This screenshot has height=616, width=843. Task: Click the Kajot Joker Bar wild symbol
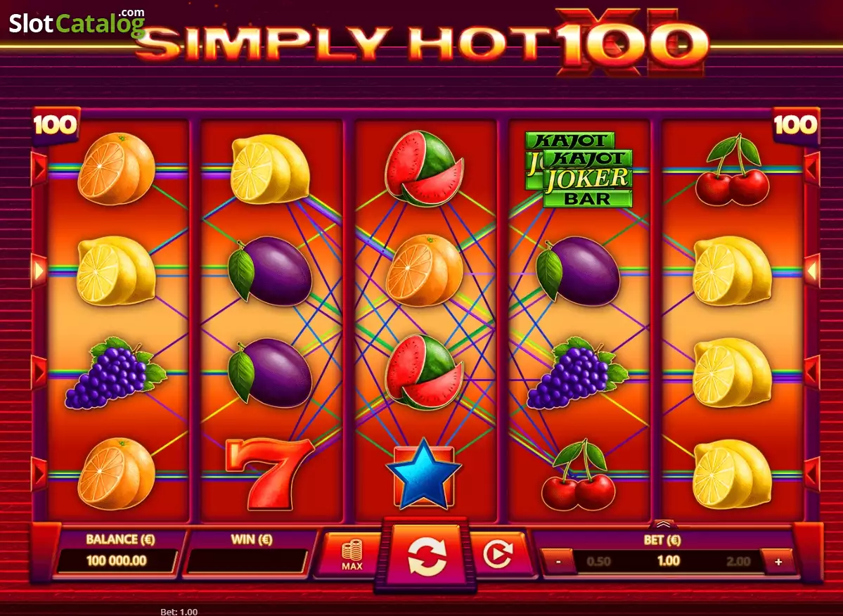pos(579,169)
